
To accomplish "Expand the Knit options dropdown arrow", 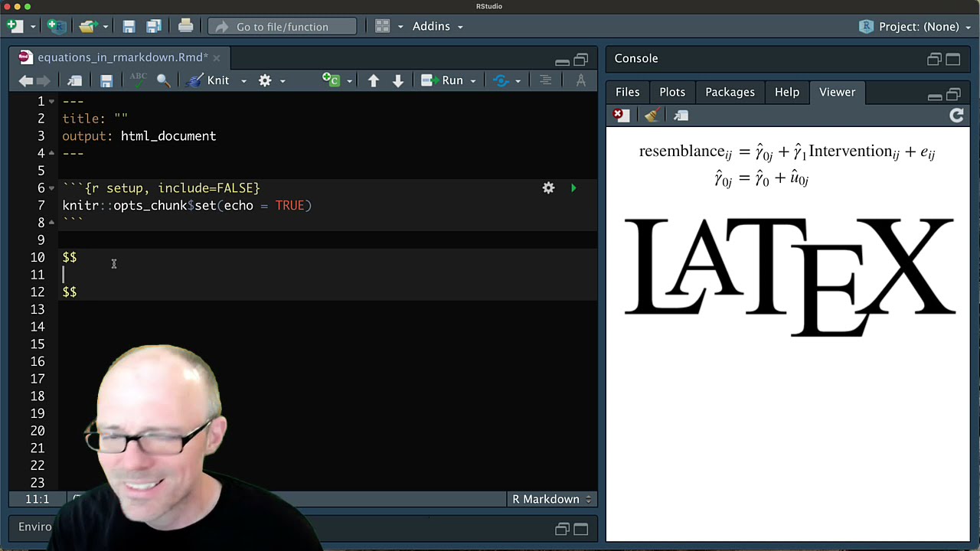I will tap(243, 80).
